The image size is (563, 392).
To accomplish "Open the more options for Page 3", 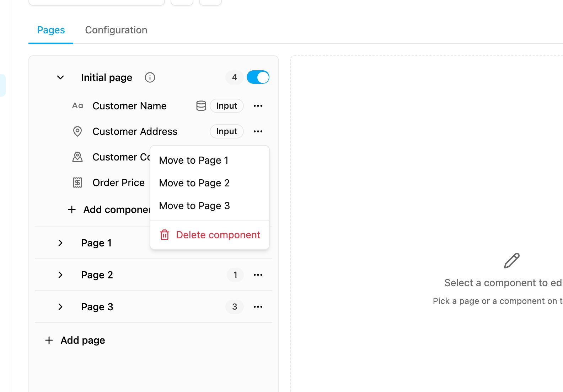I will click(x=258, y=307).
